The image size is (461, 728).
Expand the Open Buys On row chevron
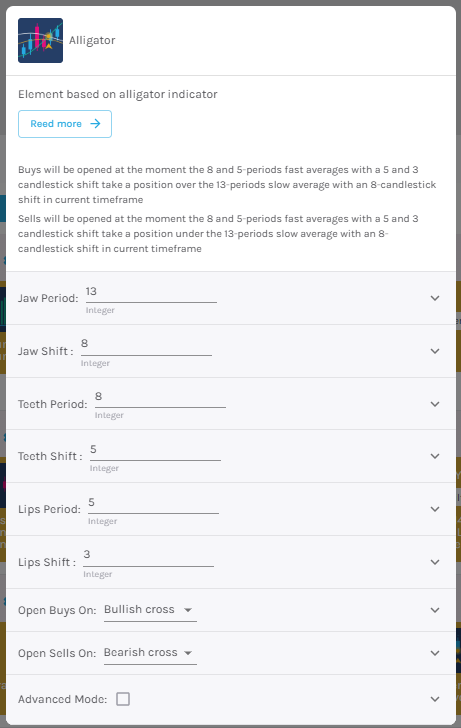[435, 610]
